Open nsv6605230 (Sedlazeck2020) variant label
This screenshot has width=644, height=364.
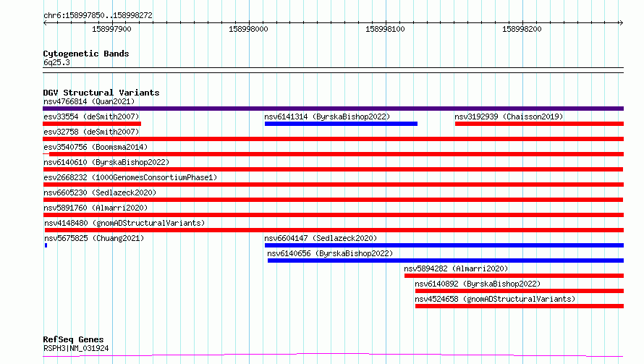(x=100, y=192)
